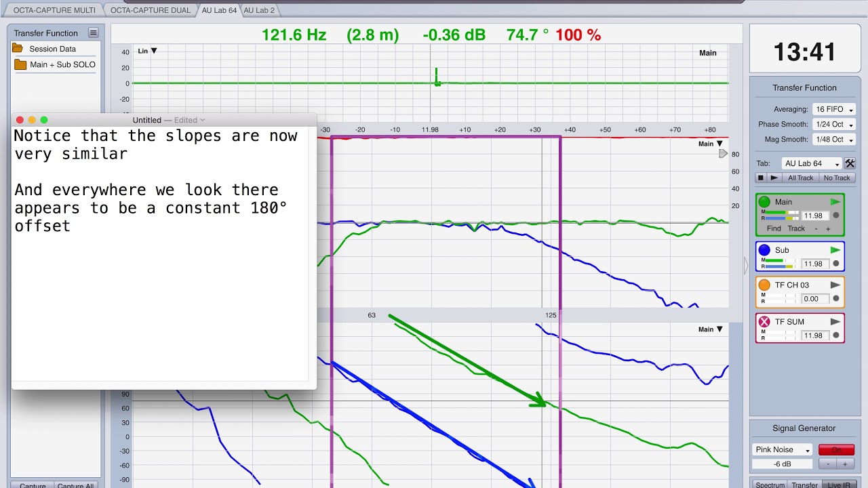868x488 pixels.
Task: Open the Main trace dropdown in phase plot
Action: [x=711, y=329]
